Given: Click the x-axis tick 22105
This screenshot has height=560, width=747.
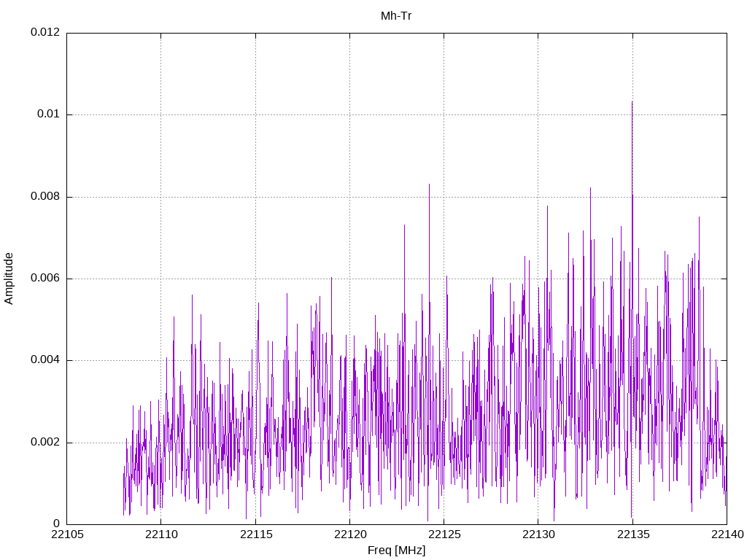Looking at the screenshot, I should coord(67,534).
